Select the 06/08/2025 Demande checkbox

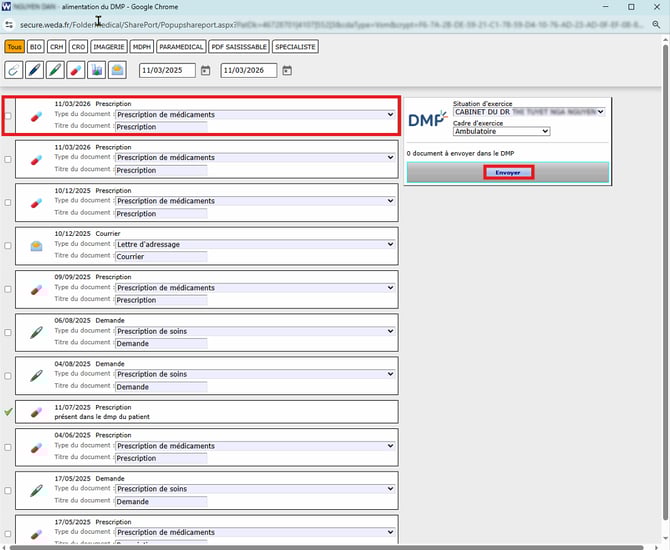(8, 333)
